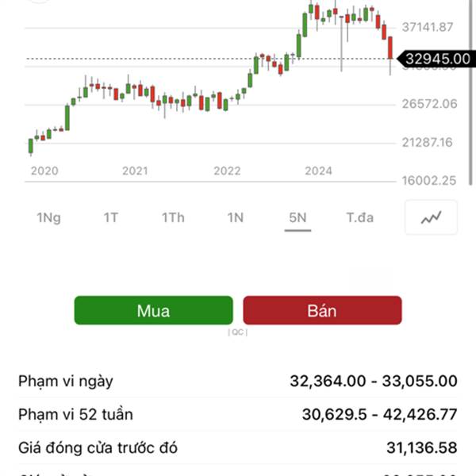Select the 5N chart period
Viewport: 476px width, 476px height.
coord(297,217)
